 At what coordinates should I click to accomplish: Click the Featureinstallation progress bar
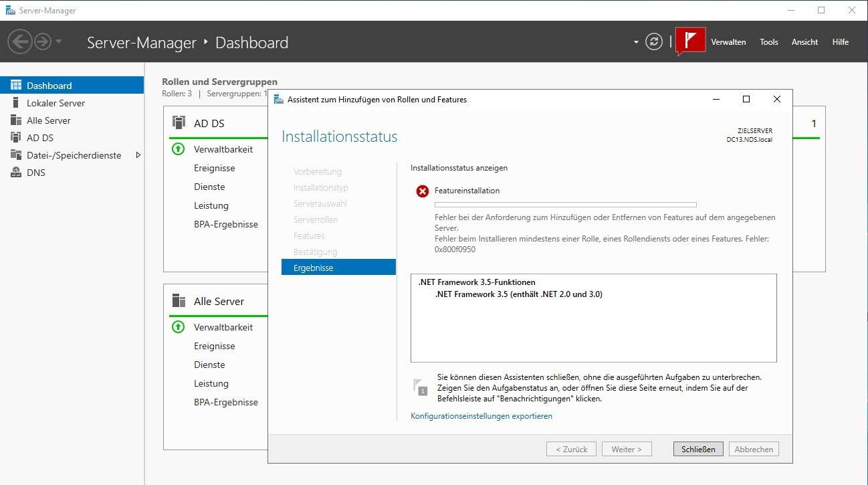(565, 205)
